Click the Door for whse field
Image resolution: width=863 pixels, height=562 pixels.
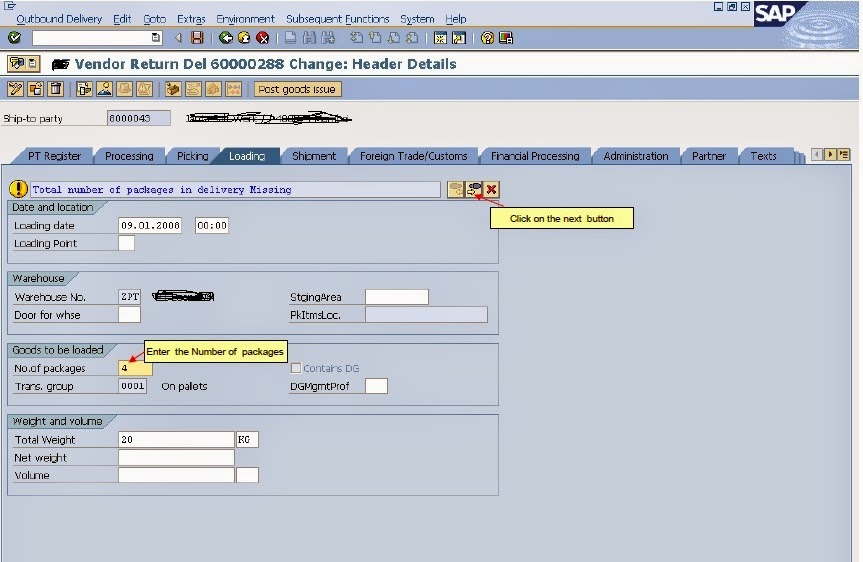click(x=129, y=315)
